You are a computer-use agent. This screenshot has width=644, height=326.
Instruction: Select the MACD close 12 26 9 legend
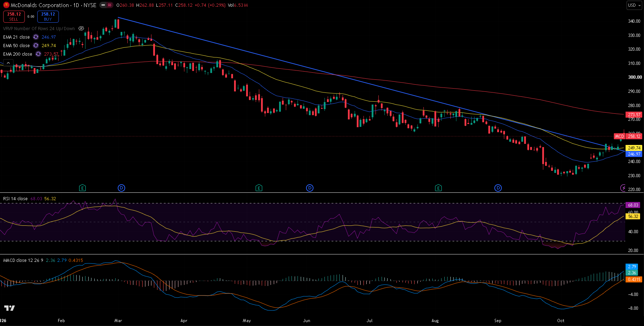(23, 260)
